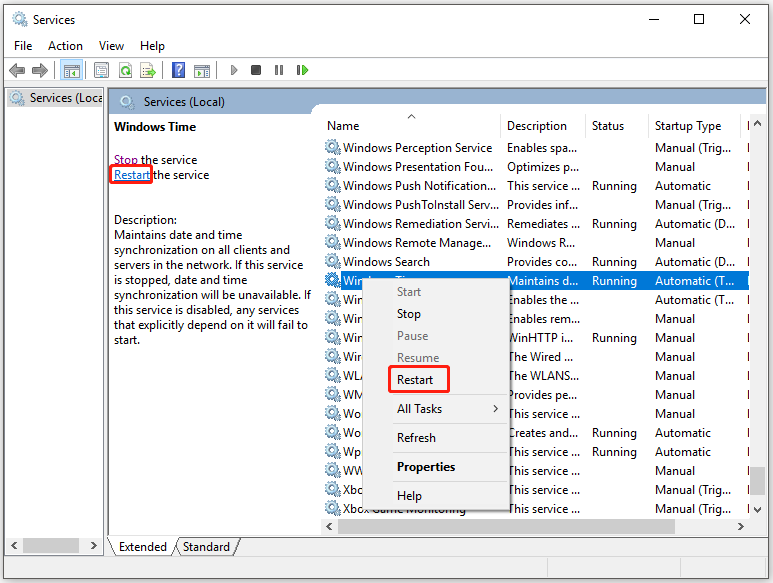Click 'WinHTTP i...' description cell
Screen dimensions: 773x583
[x=541, y=338]
